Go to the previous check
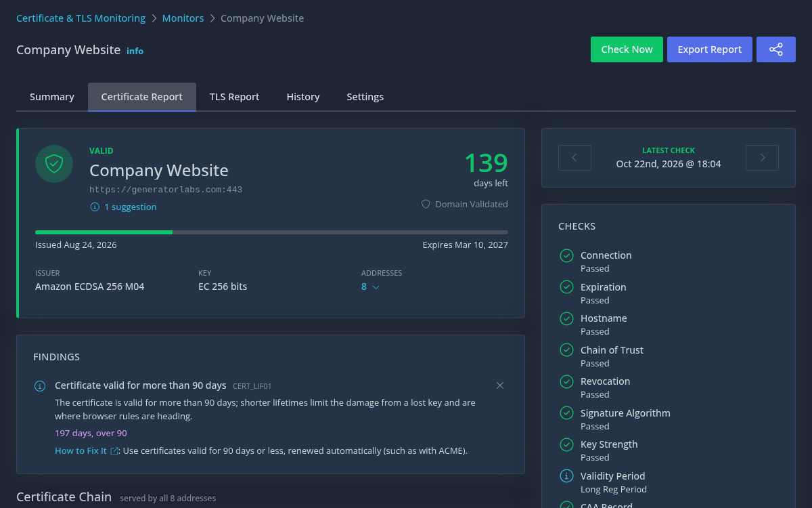Screen dimensions: 812x508 574,158
